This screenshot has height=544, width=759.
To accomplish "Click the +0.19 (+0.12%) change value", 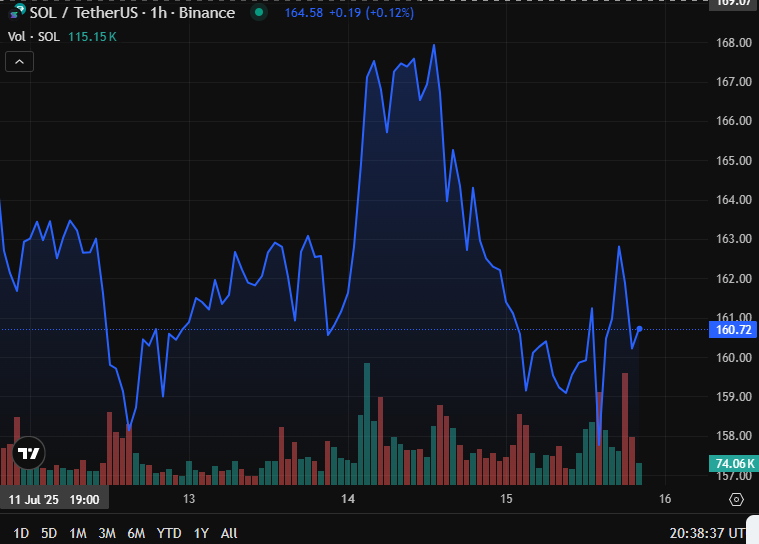I will point(371,13).
